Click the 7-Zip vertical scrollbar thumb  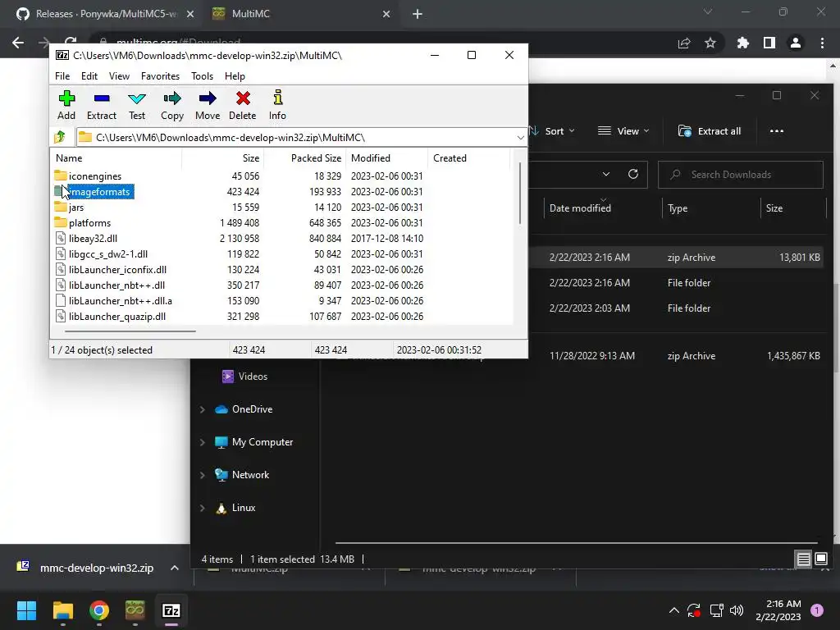pos(519,193)
